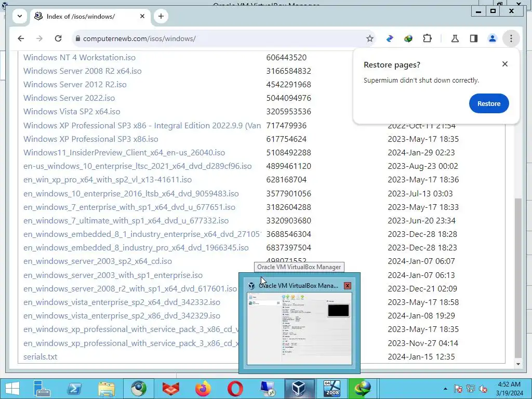Open the Windows Start button
The width and height of the screenshot is (532, 399).
pos(12,389)
